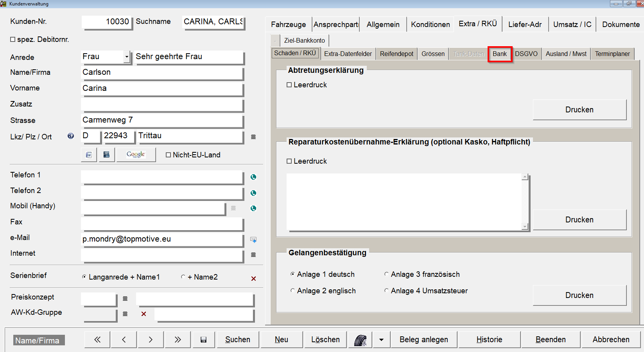The height and width of the screenshot is (352, 644).
Task: Click the Löschen button
Action: (326, 339)
